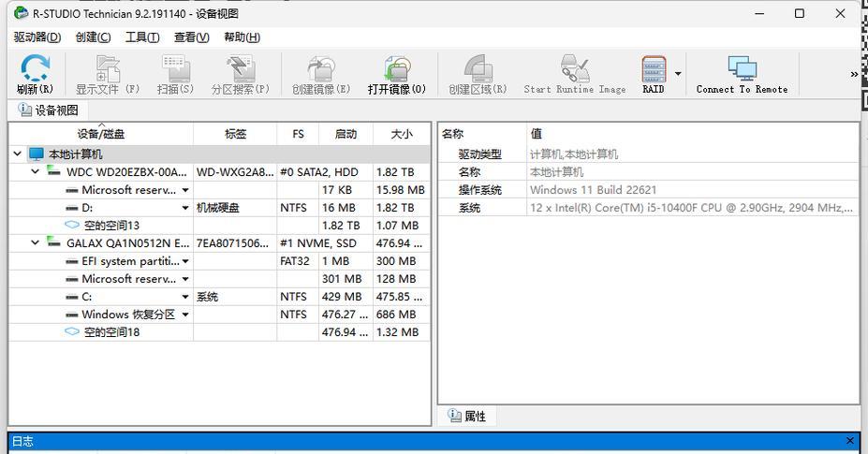
Task: Open the 驱动器(D) menu
Action: tap(37, 37)
